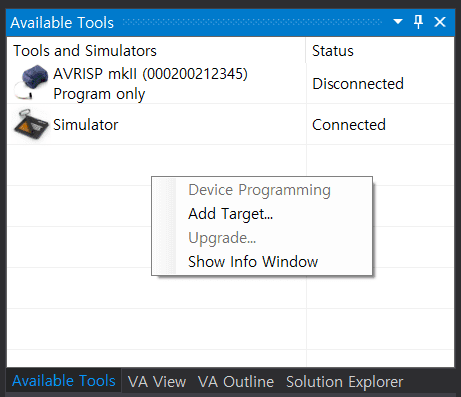Open the panel window position dropdown arrow
This screenshot has width=461, height=397.
click(x=398, y=22)
